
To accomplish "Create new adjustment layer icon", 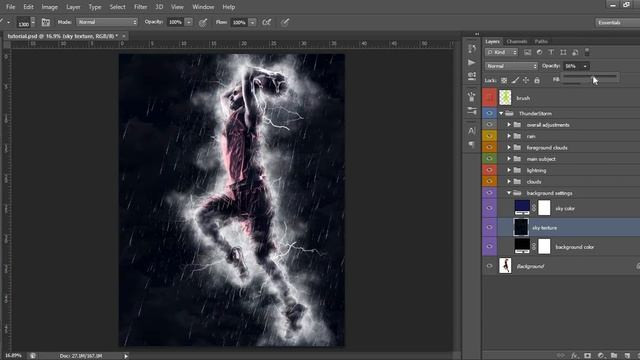I will click(x=601, y=356).
